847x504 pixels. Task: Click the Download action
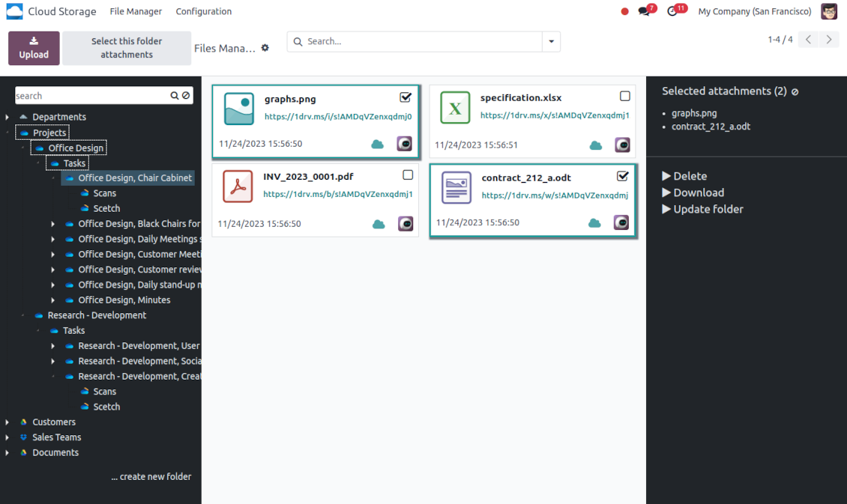coord(693,192)
